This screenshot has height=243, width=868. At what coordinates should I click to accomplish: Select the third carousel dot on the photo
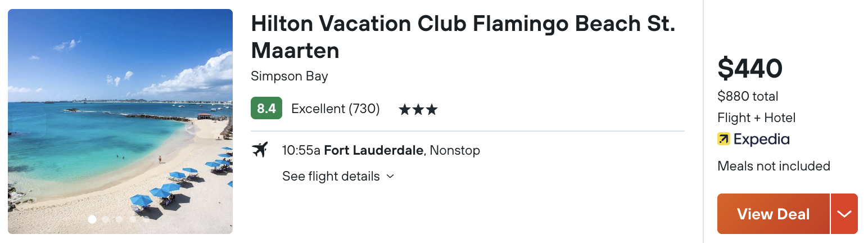click(119, 219)
